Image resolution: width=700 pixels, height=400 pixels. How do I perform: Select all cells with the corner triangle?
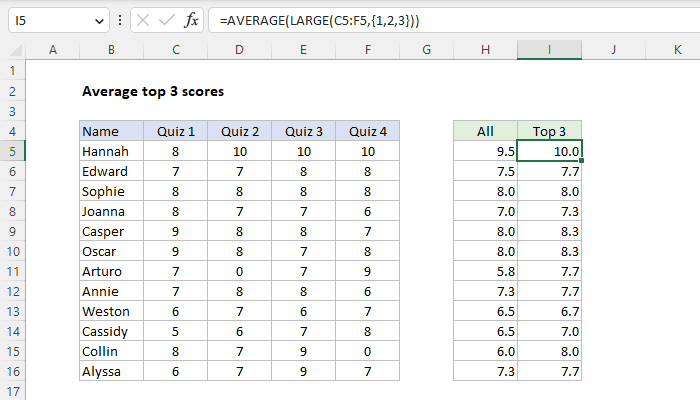coord(16,50)
